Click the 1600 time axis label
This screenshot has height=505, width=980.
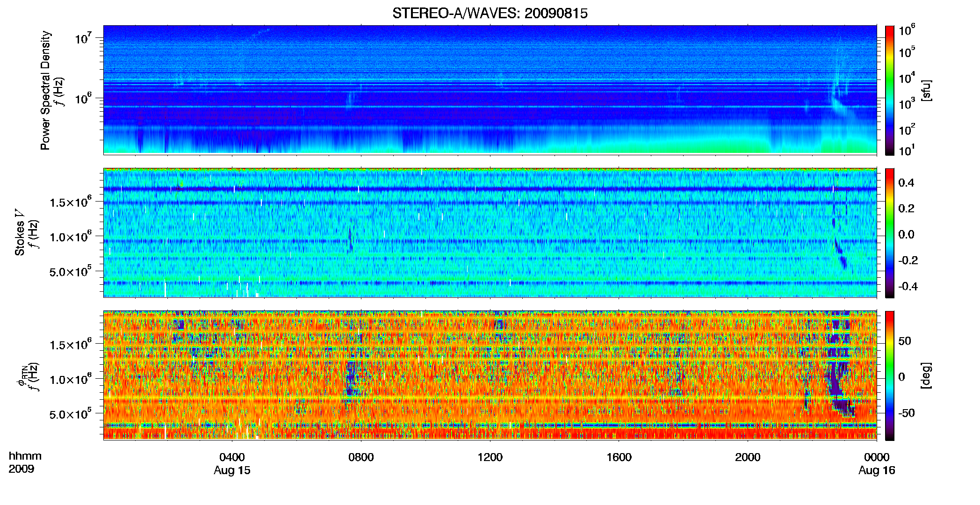coord(619,457)
